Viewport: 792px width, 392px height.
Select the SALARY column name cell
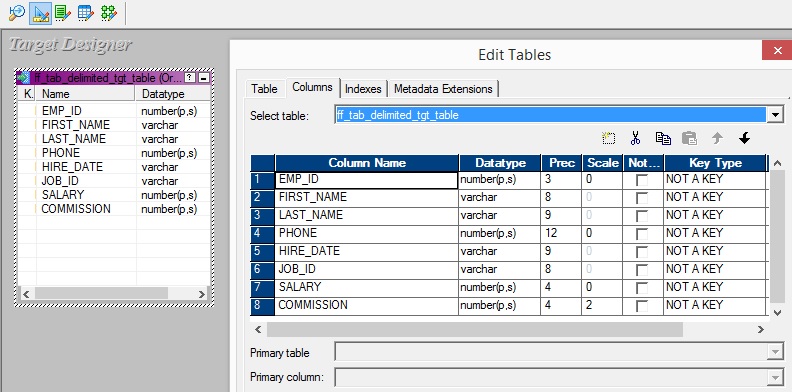367,287
